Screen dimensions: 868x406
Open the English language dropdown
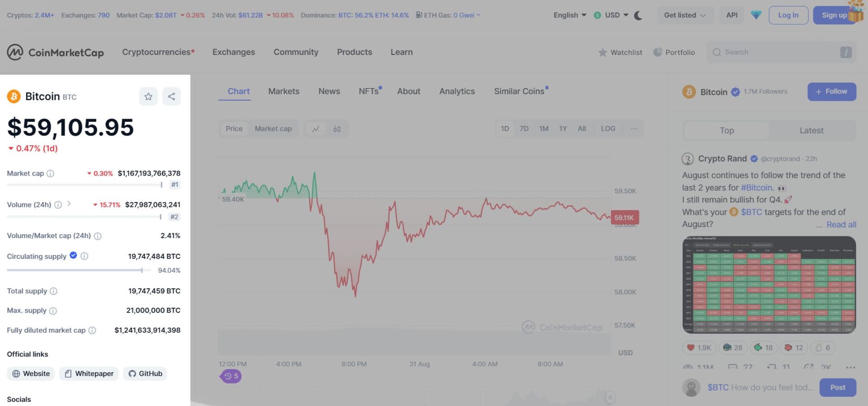pos(570,15)
